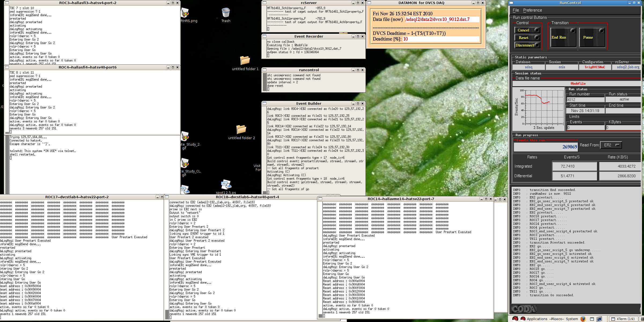
Task: Open window menu of RunControl titlebar
Action: click(511, 3)
